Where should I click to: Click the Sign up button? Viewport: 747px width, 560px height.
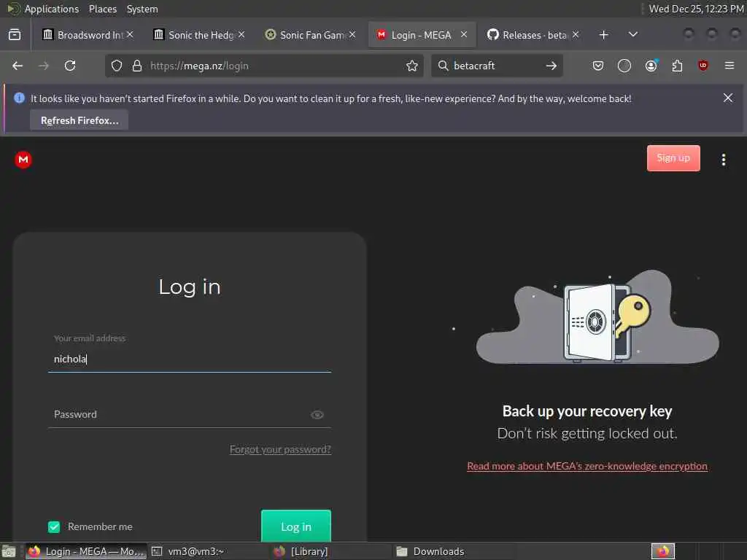[673, 158]
